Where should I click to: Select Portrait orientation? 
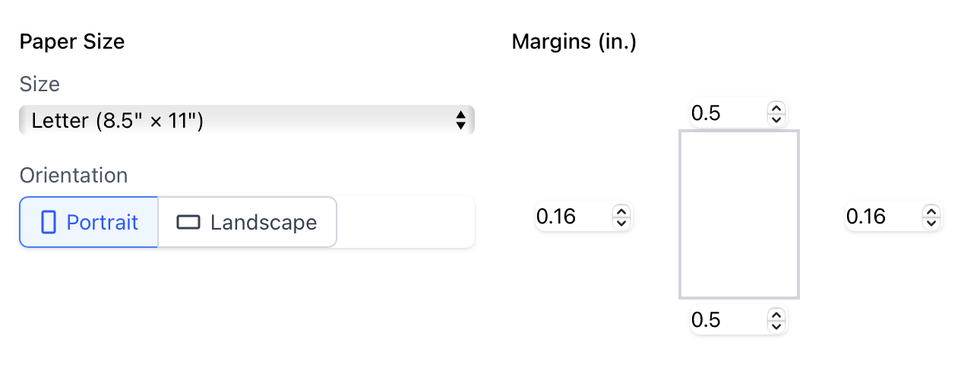click(89, 222)
